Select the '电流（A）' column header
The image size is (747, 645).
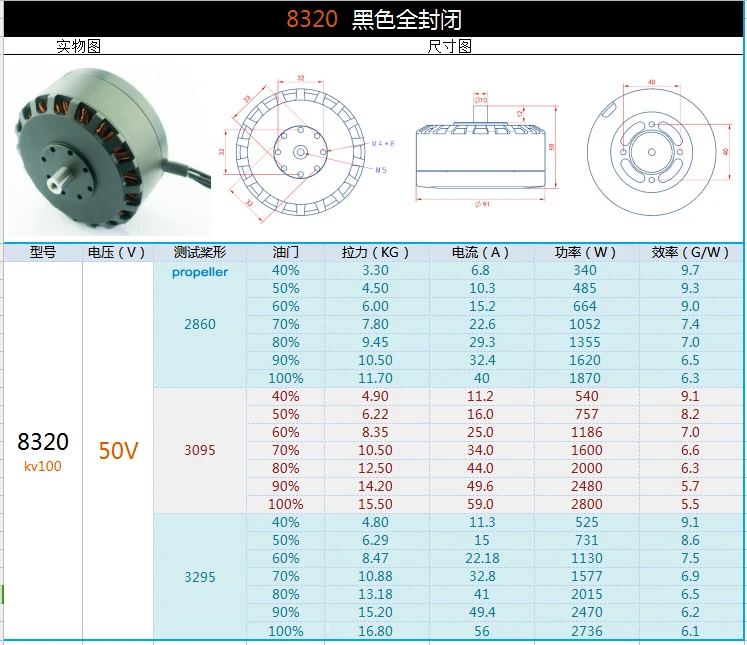[x=481, y=252]
